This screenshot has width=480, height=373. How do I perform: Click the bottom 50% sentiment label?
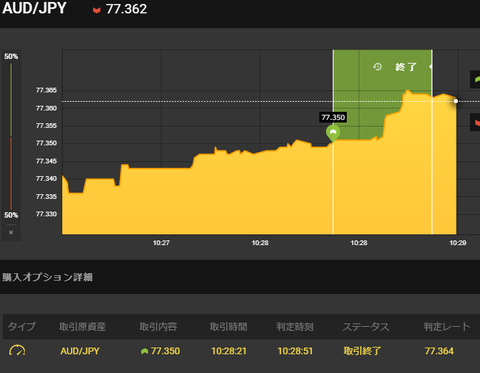[x=11, y=215]
